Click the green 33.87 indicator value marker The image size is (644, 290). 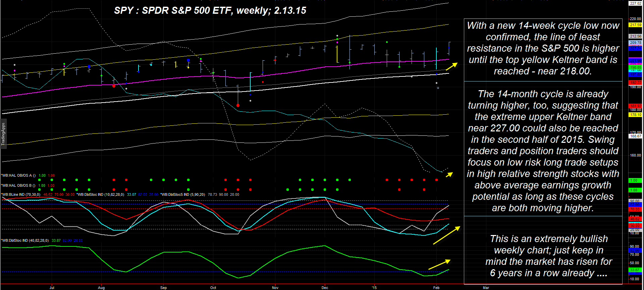coord(635,270)
